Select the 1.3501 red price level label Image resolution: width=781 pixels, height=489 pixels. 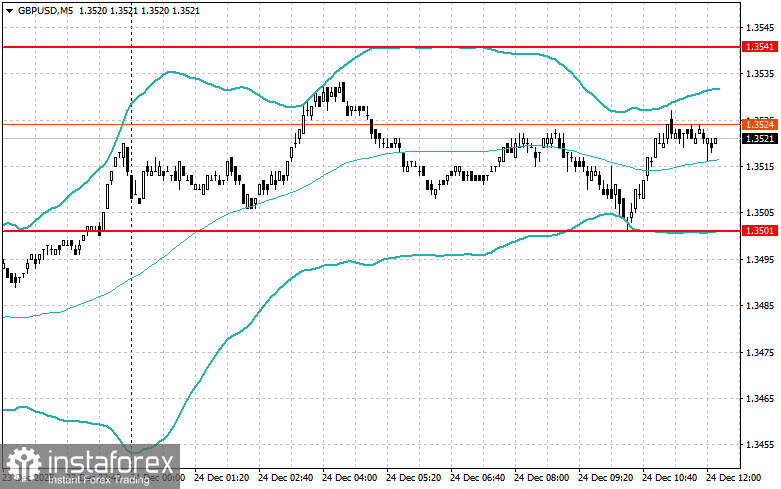760,231
